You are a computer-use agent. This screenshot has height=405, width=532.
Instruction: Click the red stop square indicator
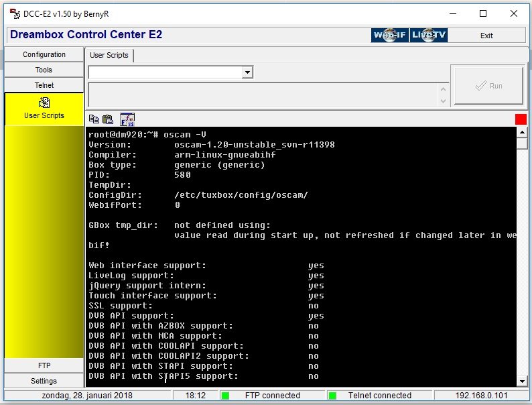tap(521, 119)
